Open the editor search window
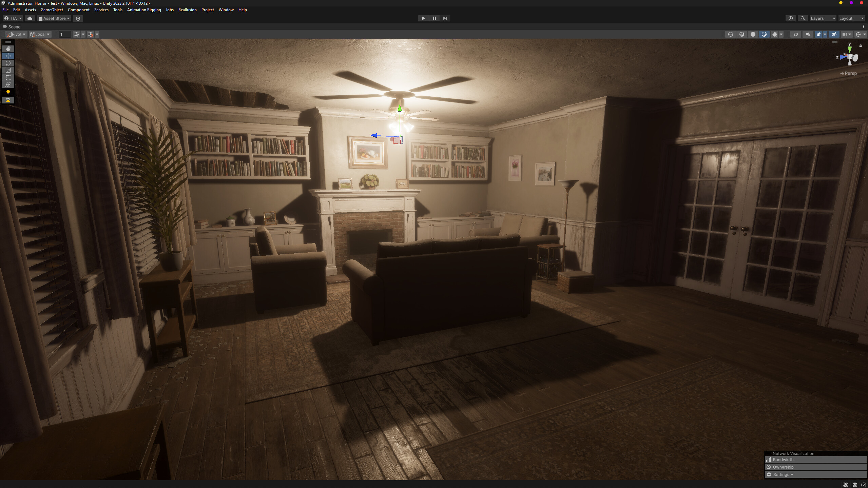This screenshot has width=868, height=488. (803, 18)
